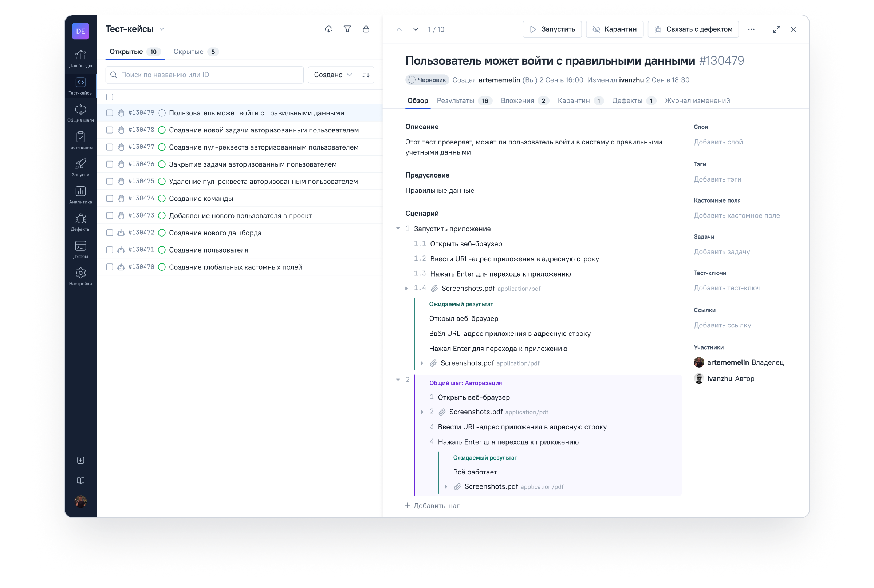
Task: Expand step 1.4 Screenshots.pdf attachment
Action: point(406,289)
